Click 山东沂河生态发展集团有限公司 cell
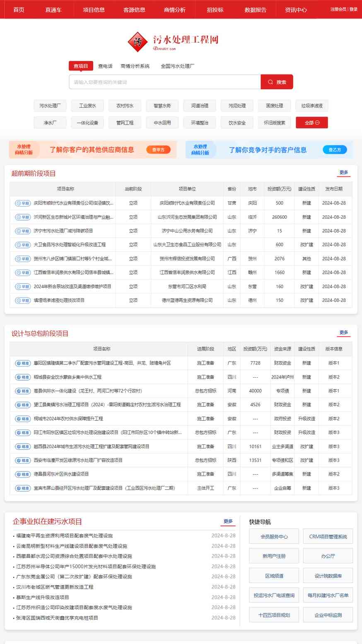The image size is (362, 644). [187, 217]
